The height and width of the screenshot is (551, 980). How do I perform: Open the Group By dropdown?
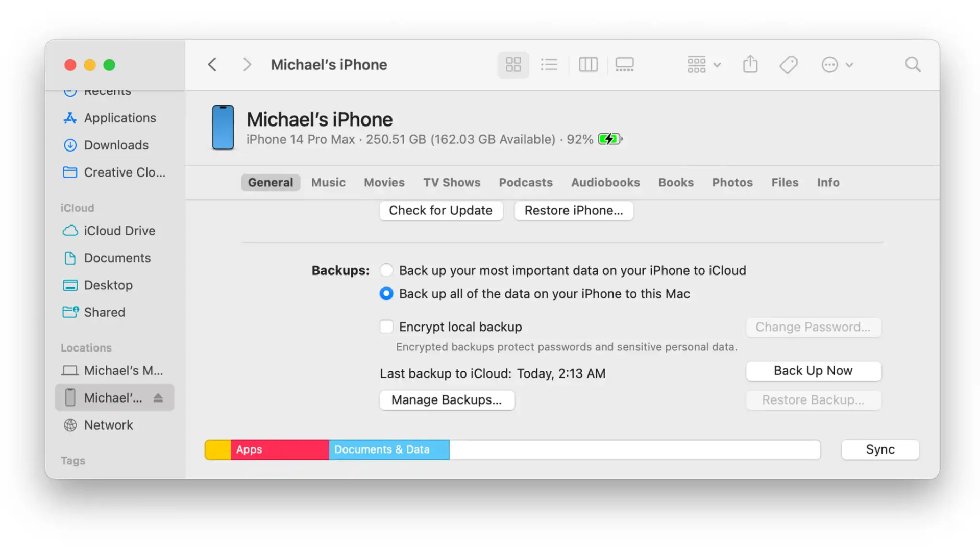click(x=703, y=65)
